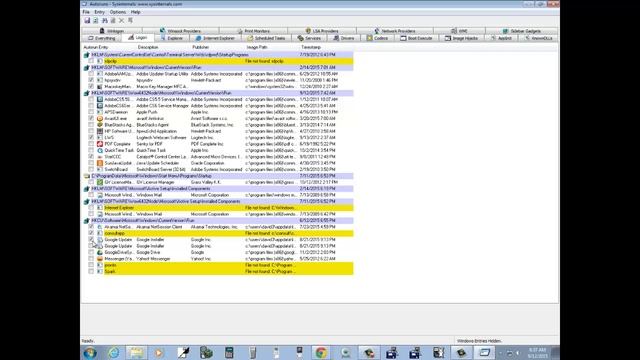The image size is (640, 360).
Task: Select 'Adobe Updater Startup Utility' description
Action: pos(162,74)
